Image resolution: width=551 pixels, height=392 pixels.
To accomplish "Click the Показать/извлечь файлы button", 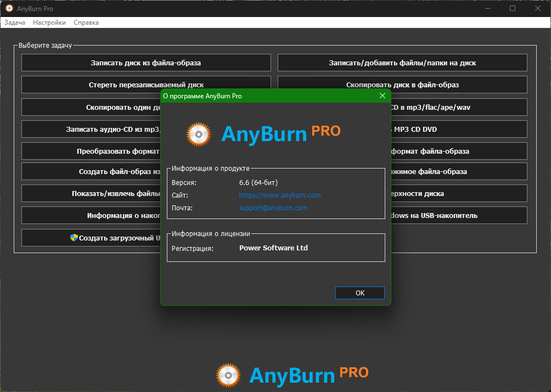I will (x=91, y=193).
